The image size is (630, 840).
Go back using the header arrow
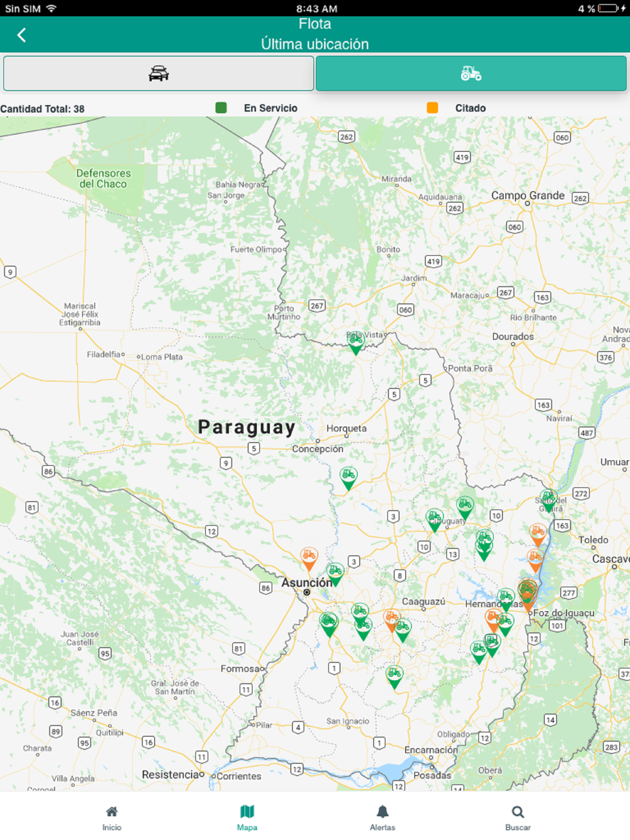(22, 35)
